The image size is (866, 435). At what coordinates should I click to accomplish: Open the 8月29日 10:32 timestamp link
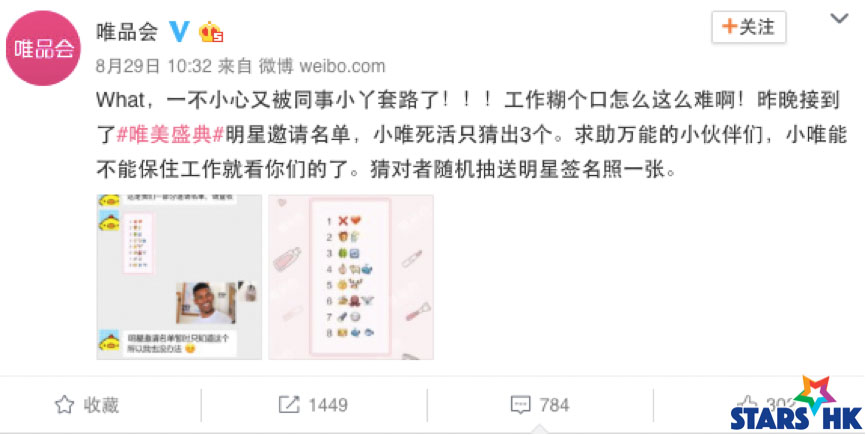154,66
